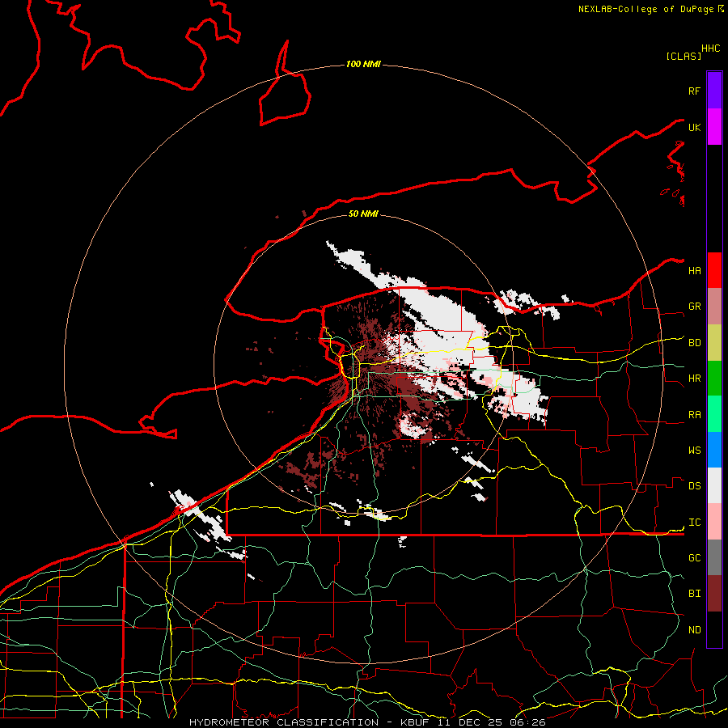Click the HA red legend swatch
Viewport: 728px width, 728px height.
[x=714, y=270]
